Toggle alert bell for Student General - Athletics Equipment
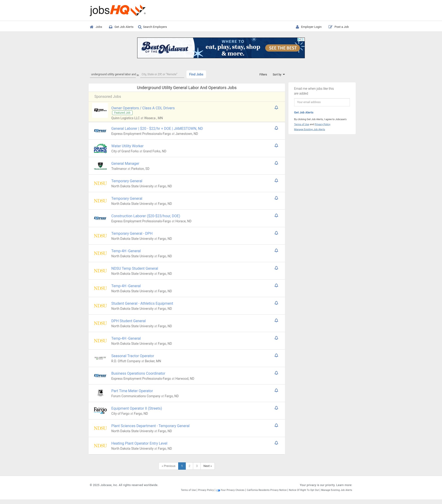The width and height of the screenshot is (442, 504). pos(276,303)
